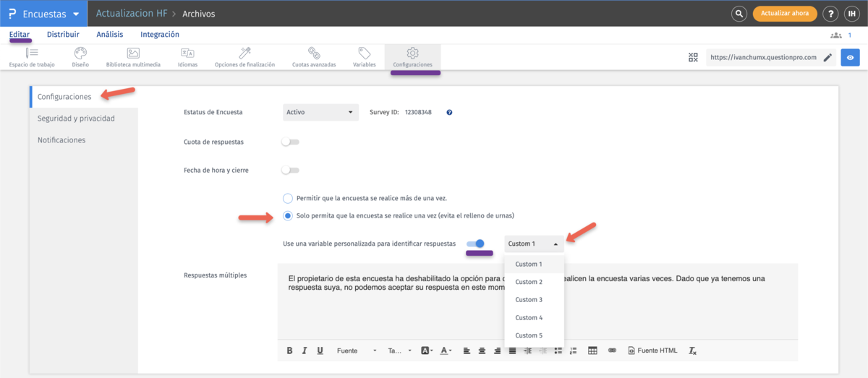The image size is (868, 378).
Task: Insert numbered list in editor
Action: coord(574,351)
